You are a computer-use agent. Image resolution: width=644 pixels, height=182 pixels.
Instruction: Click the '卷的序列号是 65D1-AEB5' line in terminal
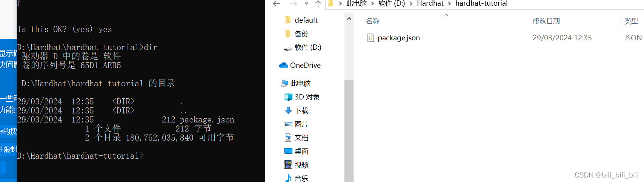pyautogui.click(x=71, y=65)
